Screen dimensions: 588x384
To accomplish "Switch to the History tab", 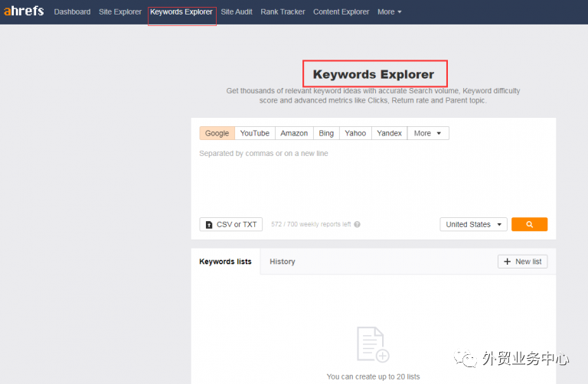I will click(283, 262).
